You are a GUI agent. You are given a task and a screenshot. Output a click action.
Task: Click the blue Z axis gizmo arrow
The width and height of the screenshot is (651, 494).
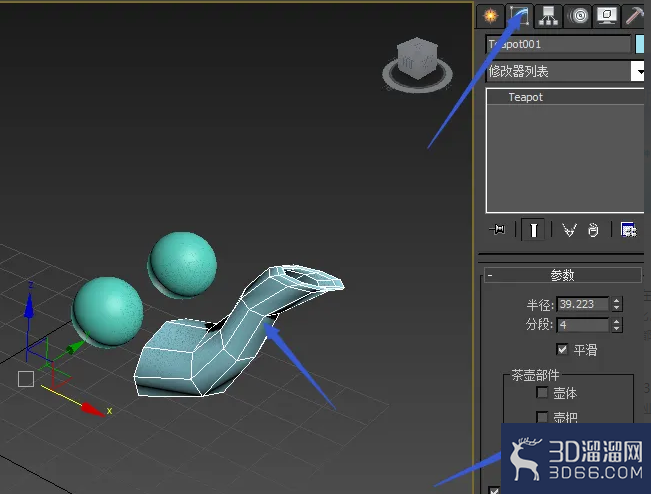[29, 306]
